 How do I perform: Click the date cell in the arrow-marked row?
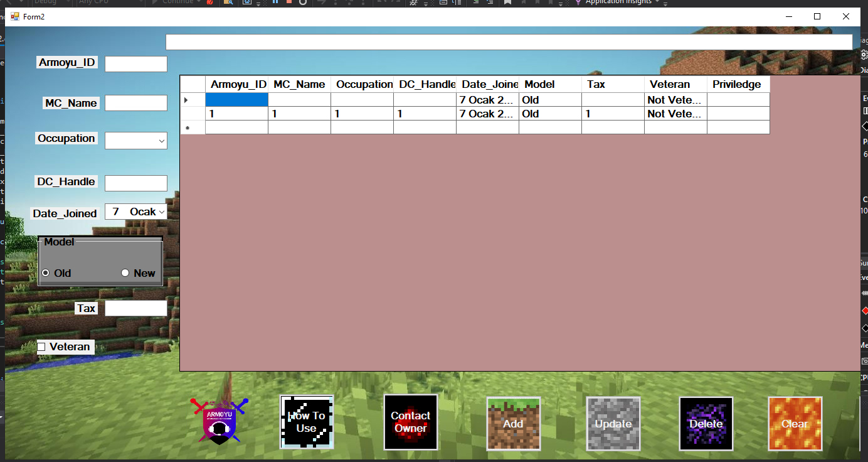tap(488, 100)
